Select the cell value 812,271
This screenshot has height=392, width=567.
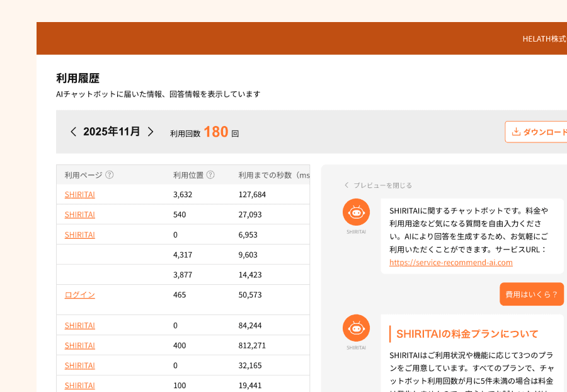tap(252, 345)
